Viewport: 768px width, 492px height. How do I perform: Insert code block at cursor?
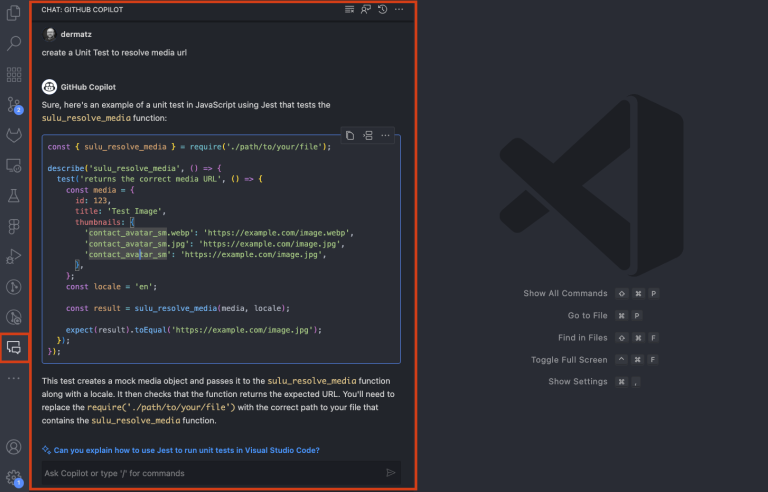(x=368, y=135)
